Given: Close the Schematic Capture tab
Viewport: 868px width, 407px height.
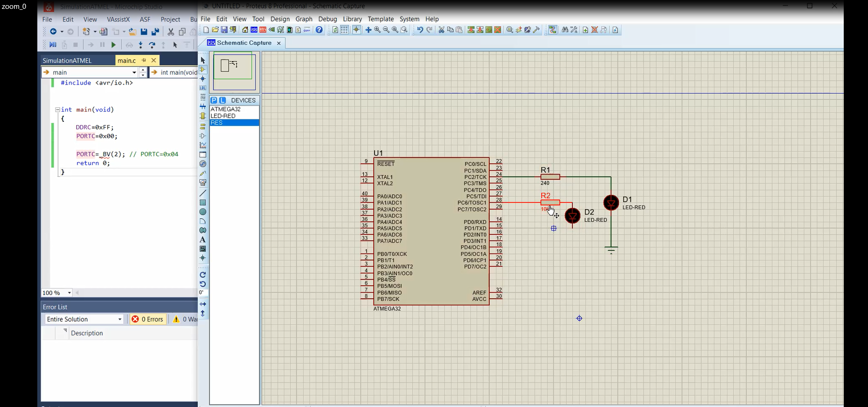Looking at the screenshot, I should (279, 43).
